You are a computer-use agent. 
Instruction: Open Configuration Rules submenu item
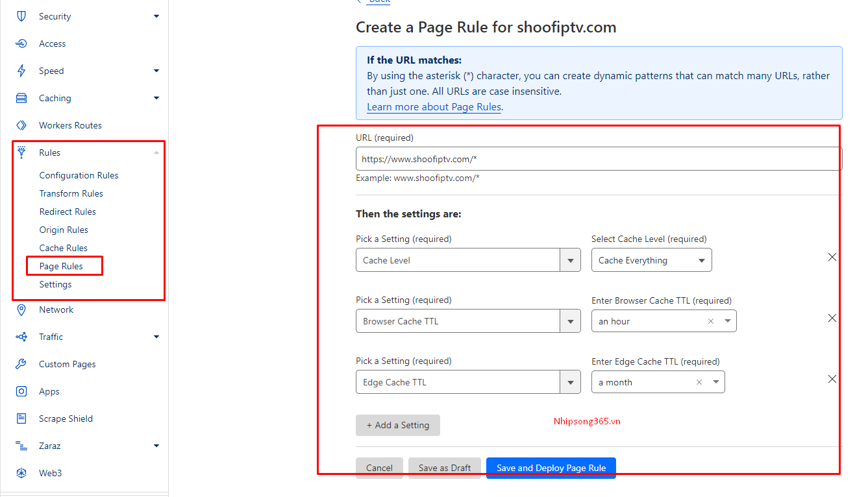(79, 175)
